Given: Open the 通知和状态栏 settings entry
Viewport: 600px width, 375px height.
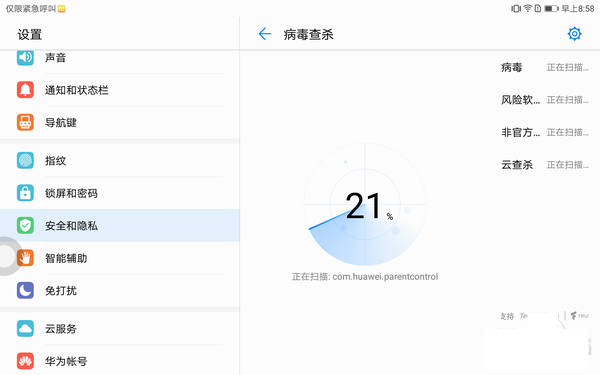Looking at the screenshot, I should (120, 90).
